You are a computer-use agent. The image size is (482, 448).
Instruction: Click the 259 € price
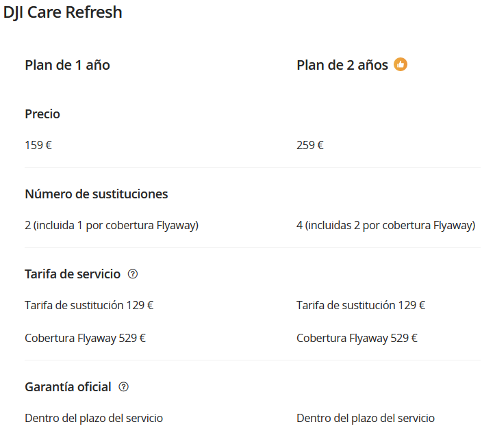(x=310, y=145)
